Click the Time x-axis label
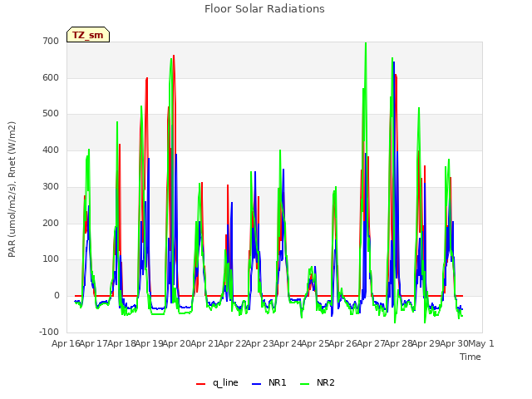Screen dimensions: 532x399 tap(470, 357)
